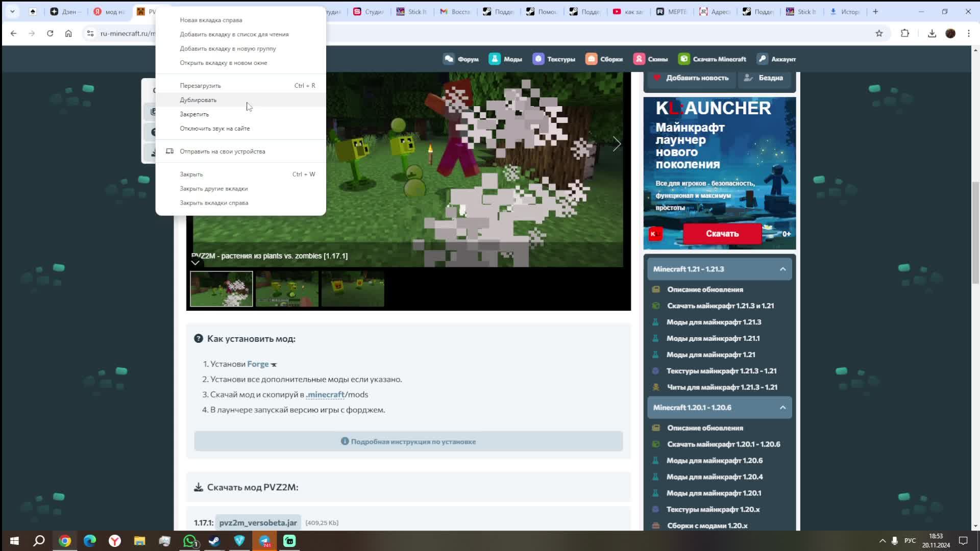Image resolution: width=980 pixels, height=551 pixels.
Task: Choose Перезагрузить in the tab menu
Action: point(241,86)
